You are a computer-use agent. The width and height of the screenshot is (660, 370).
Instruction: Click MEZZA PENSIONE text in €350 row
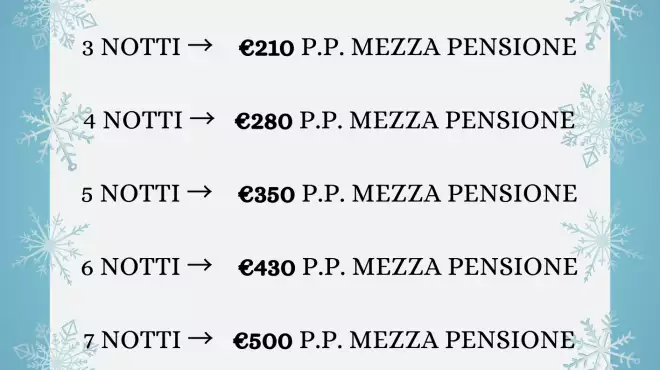tap(465, 194)
